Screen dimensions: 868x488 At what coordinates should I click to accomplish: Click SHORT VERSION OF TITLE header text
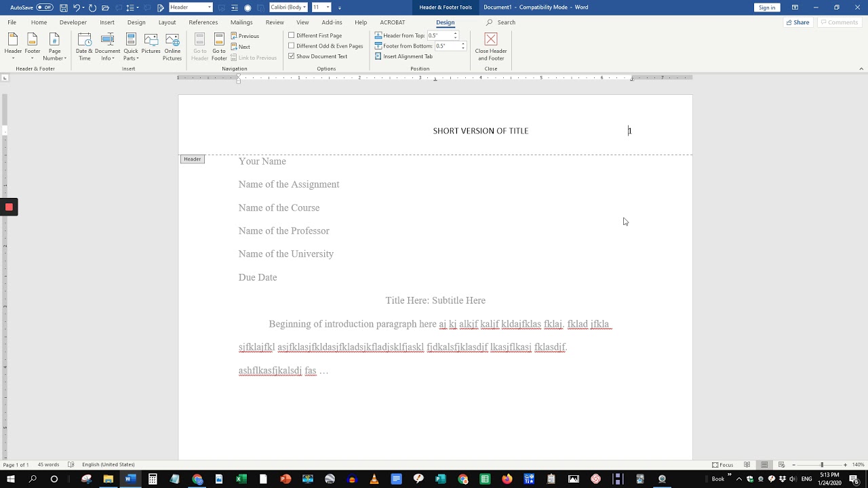click(x=481, y=131)
